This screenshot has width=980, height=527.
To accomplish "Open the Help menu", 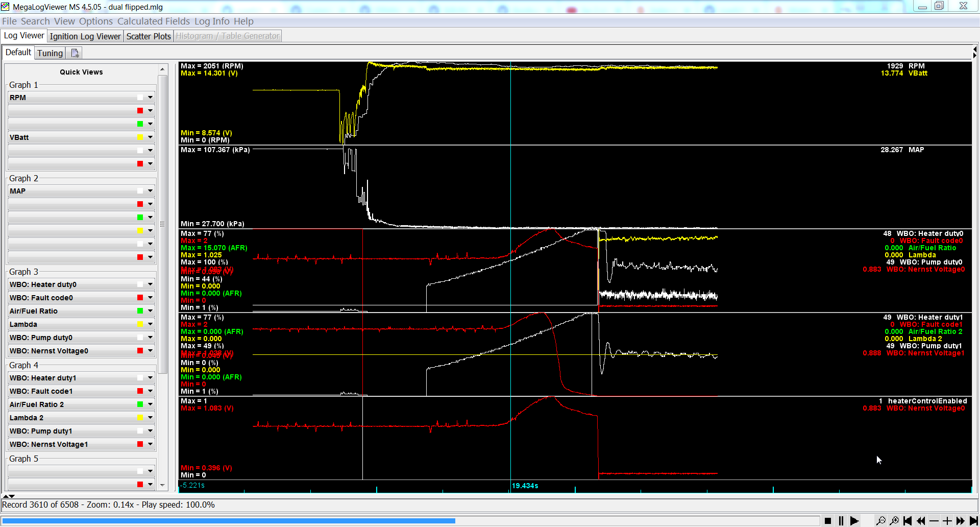I will pyautogui.click(x=243, y=21).
